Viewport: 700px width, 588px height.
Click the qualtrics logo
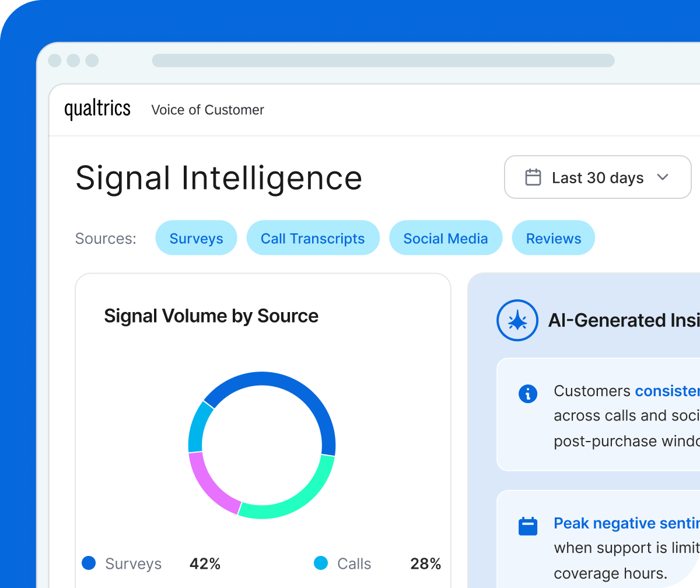[97, 108]
